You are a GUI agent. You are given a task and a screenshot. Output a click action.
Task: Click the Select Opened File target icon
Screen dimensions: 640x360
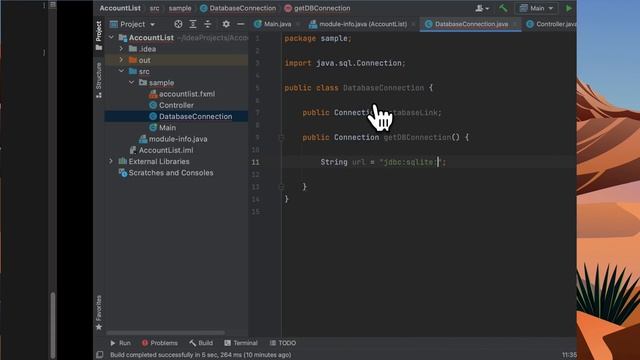coord(178,24)
